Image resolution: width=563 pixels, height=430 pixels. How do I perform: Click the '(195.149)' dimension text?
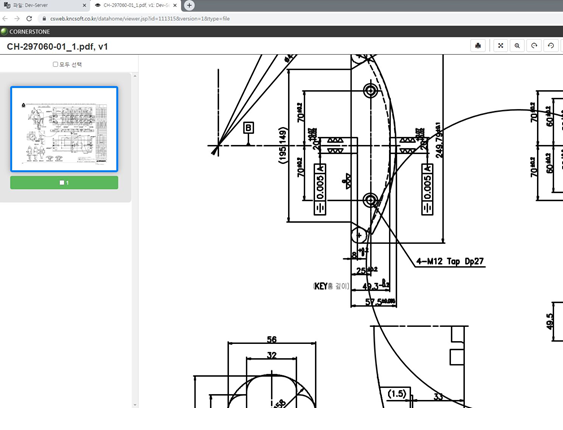tap(283, 145)
